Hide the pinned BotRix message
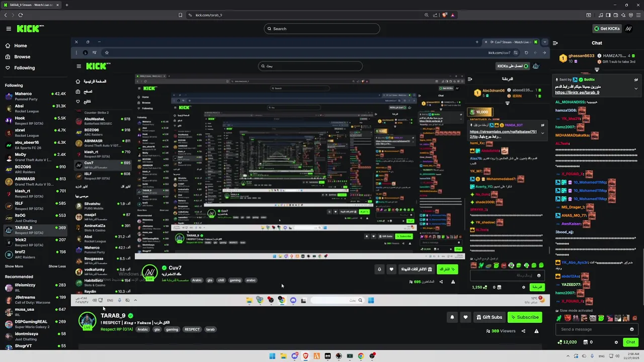644x362 pixels. pos(636,79)
